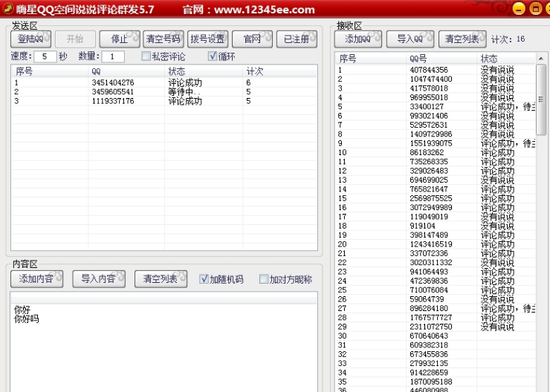Viewport: 550px width, 392px height.
Task: Clear content list with 清空列表 button
Action: [161, 279]
